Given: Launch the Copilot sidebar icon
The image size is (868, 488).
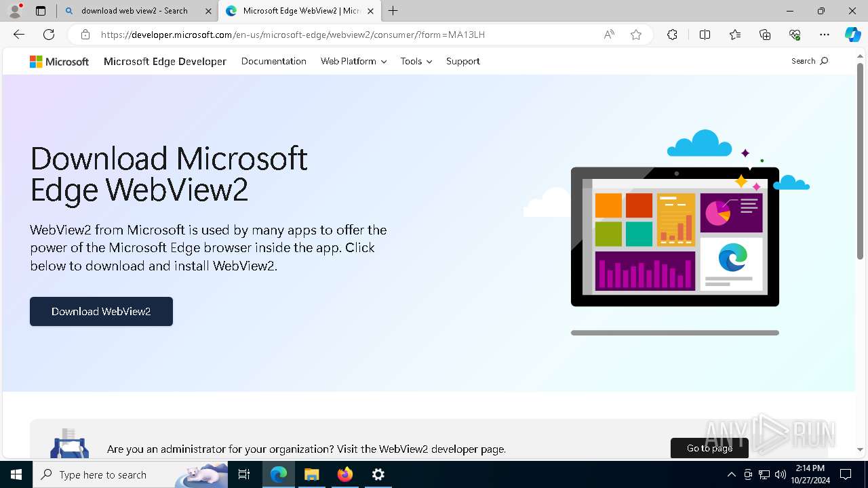Looking at the screenshot, I should tap(852, 35).
